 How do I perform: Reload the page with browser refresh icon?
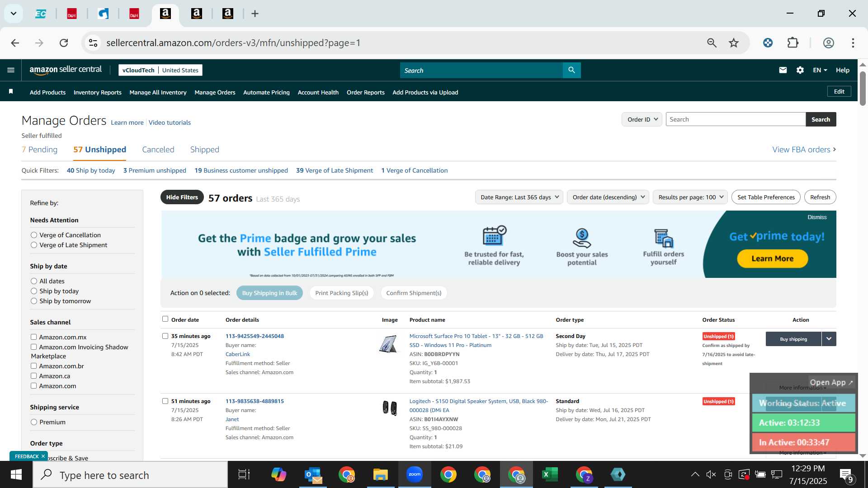pyautogui.click(x=64, y=43)
